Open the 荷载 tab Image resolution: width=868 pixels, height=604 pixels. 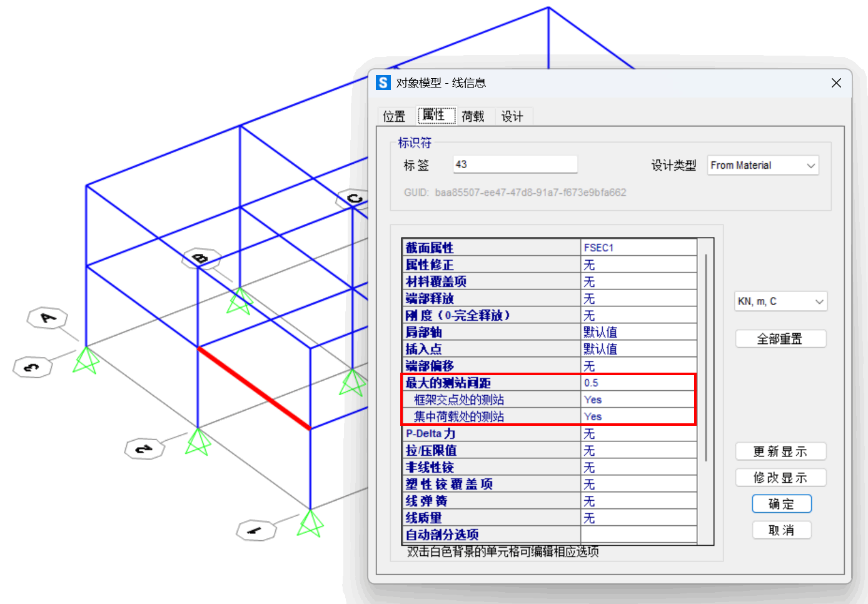pos(473,116)
